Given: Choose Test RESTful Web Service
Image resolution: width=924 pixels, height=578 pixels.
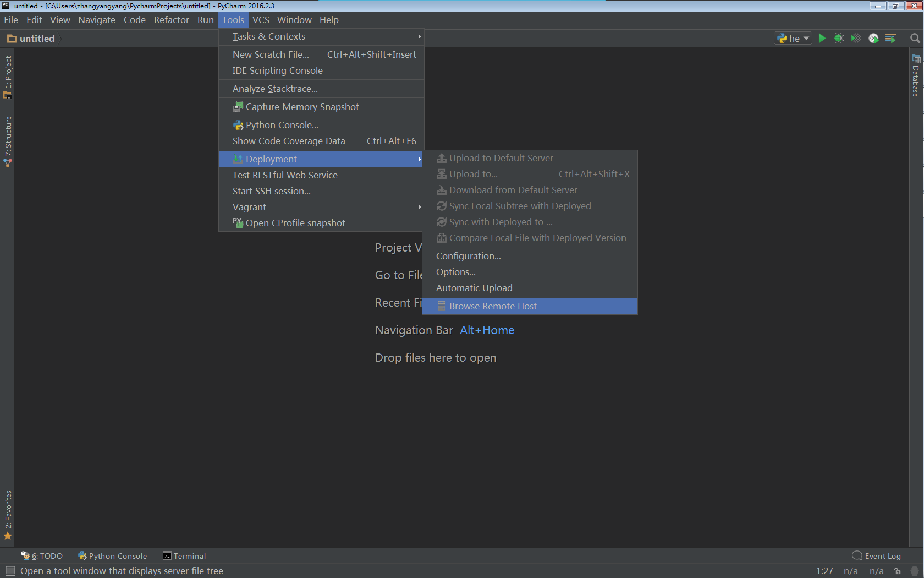Looking at the screenshot, I should 321,175.
